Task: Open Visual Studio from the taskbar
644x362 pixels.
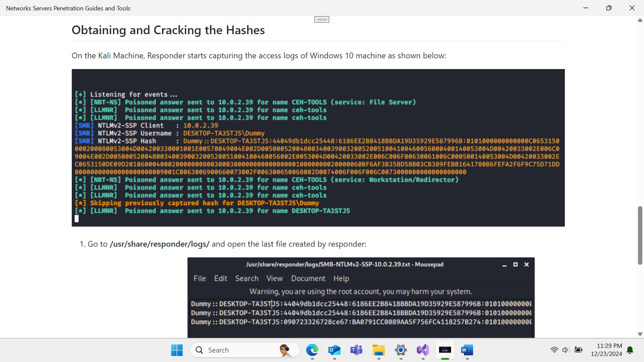Action: (x=423, y=350)
